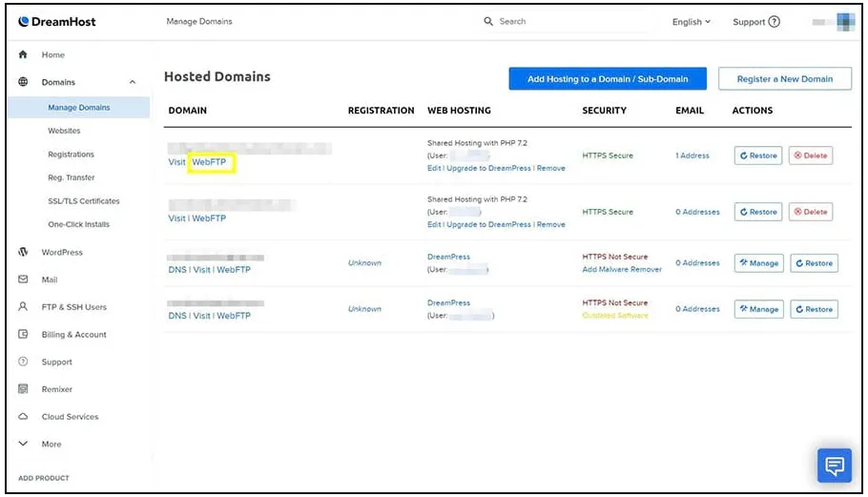Click the Cloud Services cloud icon
This screenshot has width=868, height=497.
tap(23, 416)
